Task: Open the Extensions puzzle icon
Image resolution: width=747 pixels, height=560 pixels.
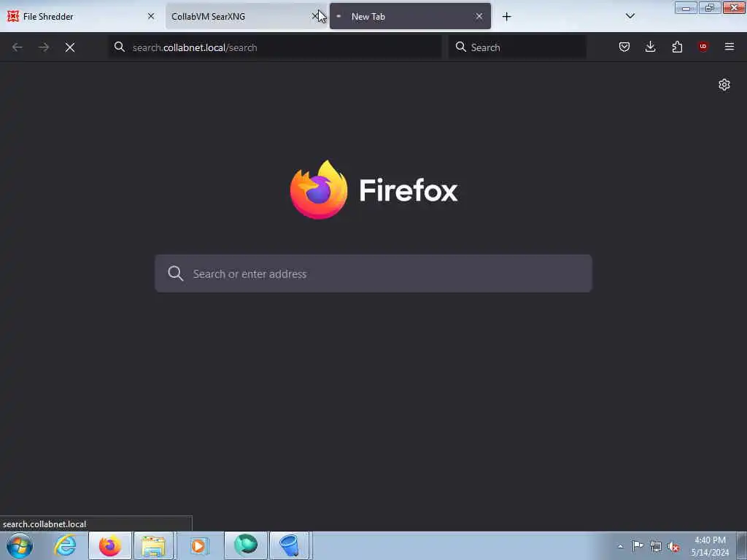Action: [677, 47]
